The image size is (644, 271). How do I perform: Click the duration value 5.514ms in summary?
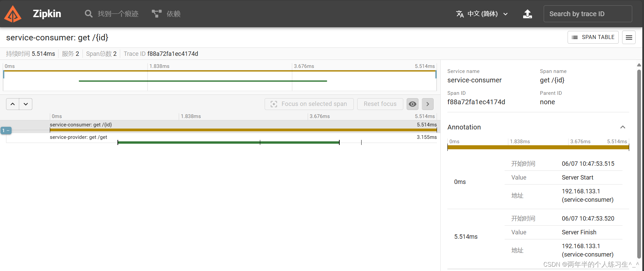click(x=43, y=54)
